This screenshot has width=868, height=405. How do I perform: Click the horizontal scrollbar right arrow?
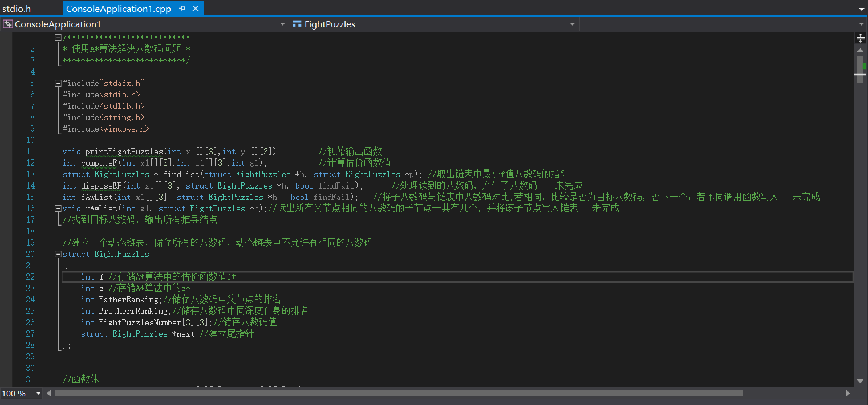pyautogui.click(x=849, y=393)
